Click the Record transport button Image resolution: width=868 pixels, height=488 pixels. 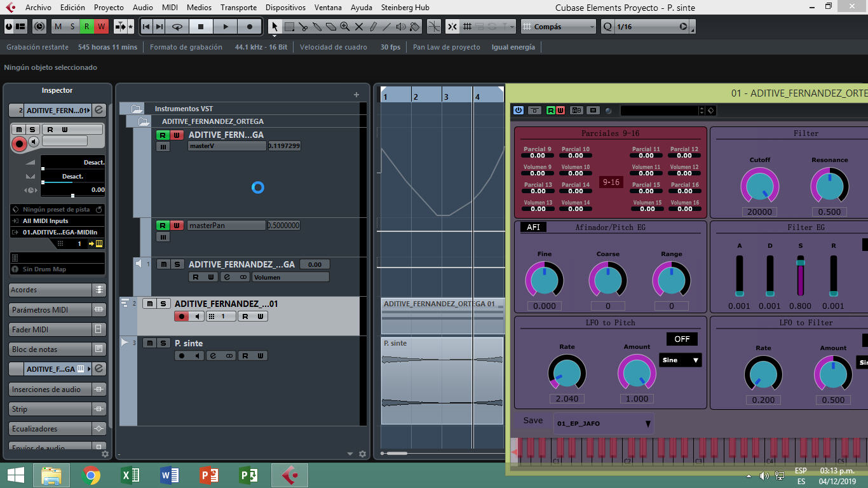[x=249, y=27]
